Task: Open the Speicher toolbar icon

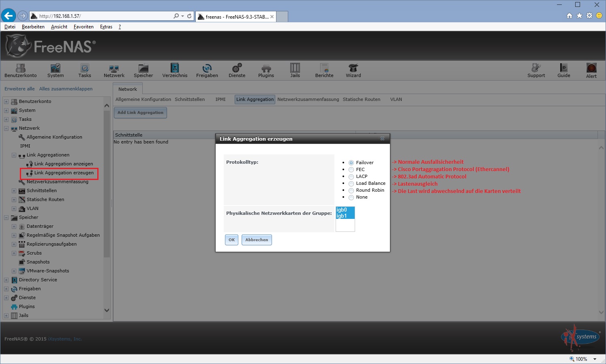Action: coord(143,70)
